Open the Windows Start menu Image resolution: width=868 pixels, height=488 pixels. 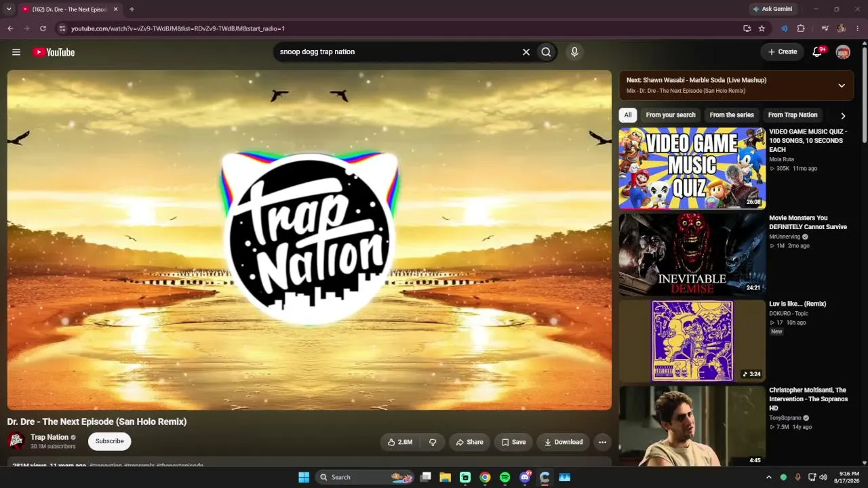304,477
